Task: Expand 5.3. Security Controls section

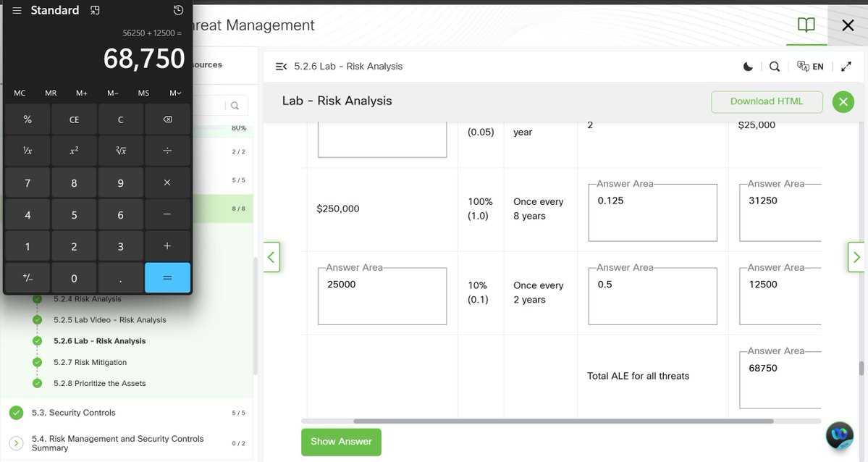Action: (x=126, y=413)
